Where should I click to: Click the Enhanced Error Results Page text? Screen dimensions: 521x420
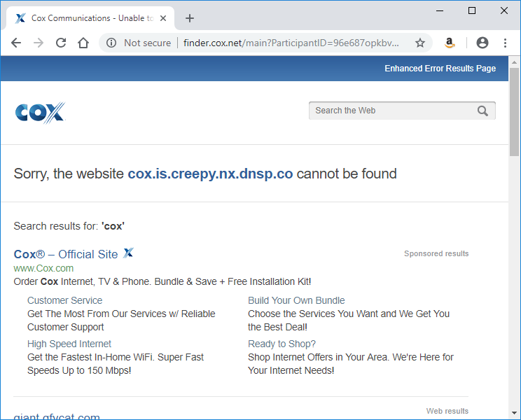point(440,69)
